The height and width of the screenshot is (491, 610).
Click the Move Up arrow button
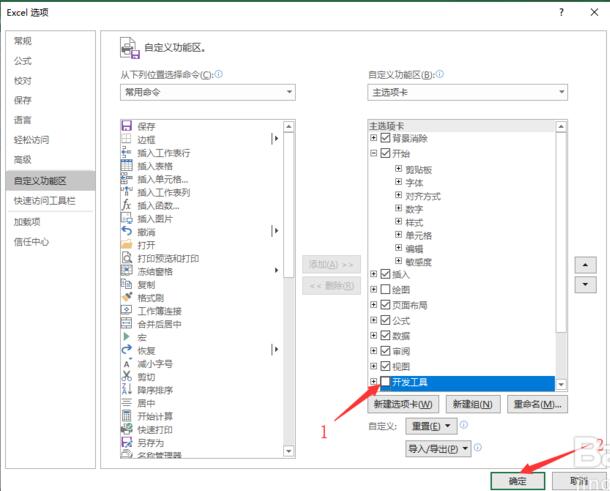(585, 265)
